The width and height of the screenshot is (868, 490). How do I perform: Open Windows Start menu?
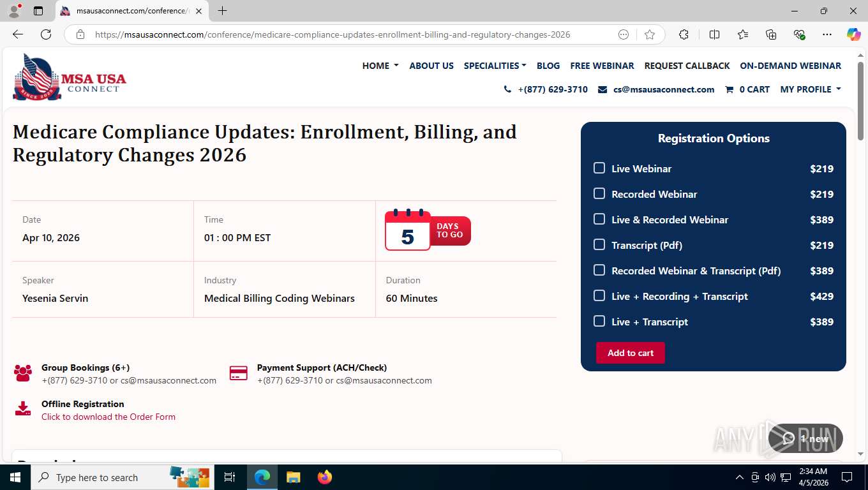coord(15,477)
